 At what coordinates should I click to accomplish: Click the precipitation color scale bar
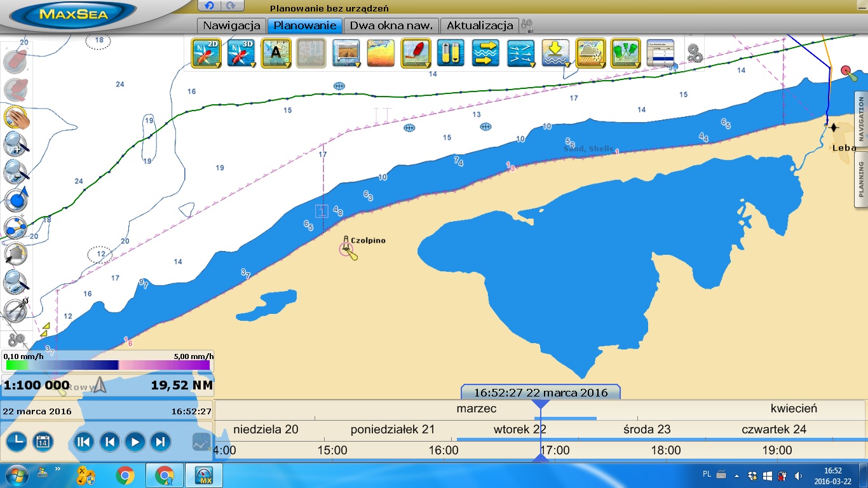click(x=107, y=365)
